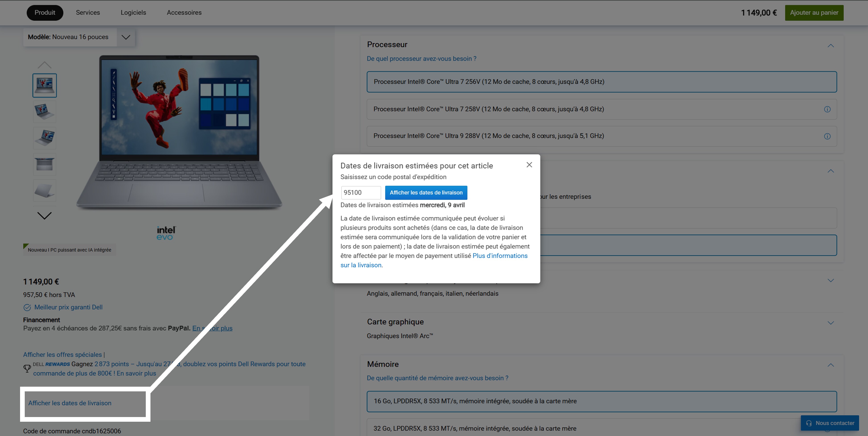The height and width of the screenshot is (436, 868).
Task: Click the info icon next to Ultra 7 258V
Action: pos(827,109)
